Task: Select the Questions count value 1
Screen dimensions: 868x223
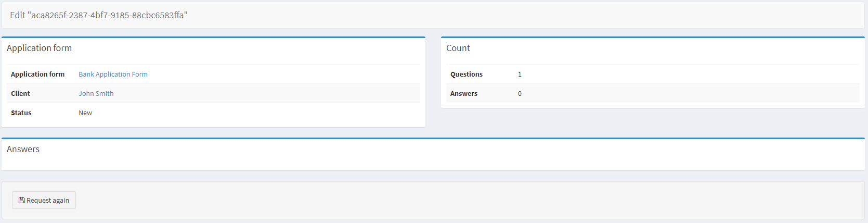Action: 520,75
